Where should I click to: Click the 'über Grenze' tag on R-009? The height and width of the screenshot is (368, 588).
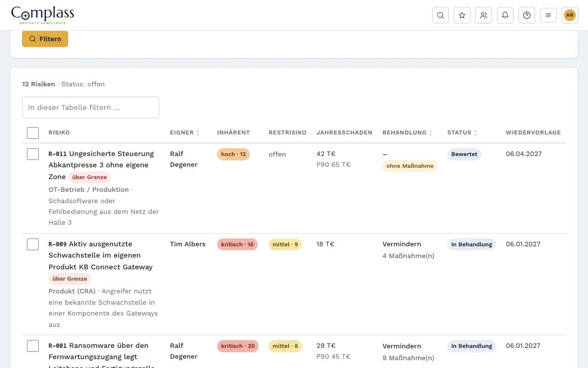click(70, 279)
